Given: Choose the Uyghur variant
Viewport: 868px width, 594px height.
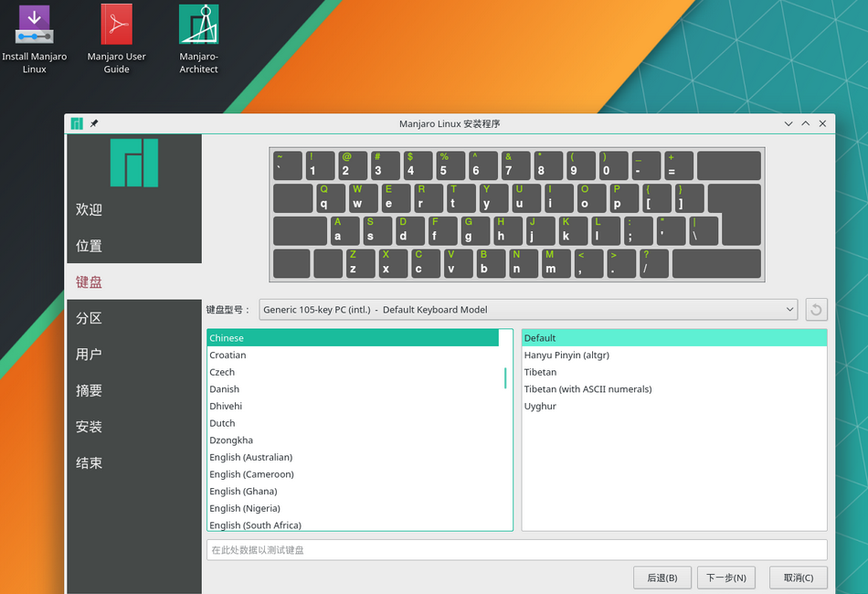Looking at the screenshot, I should [x=674, y=406].
